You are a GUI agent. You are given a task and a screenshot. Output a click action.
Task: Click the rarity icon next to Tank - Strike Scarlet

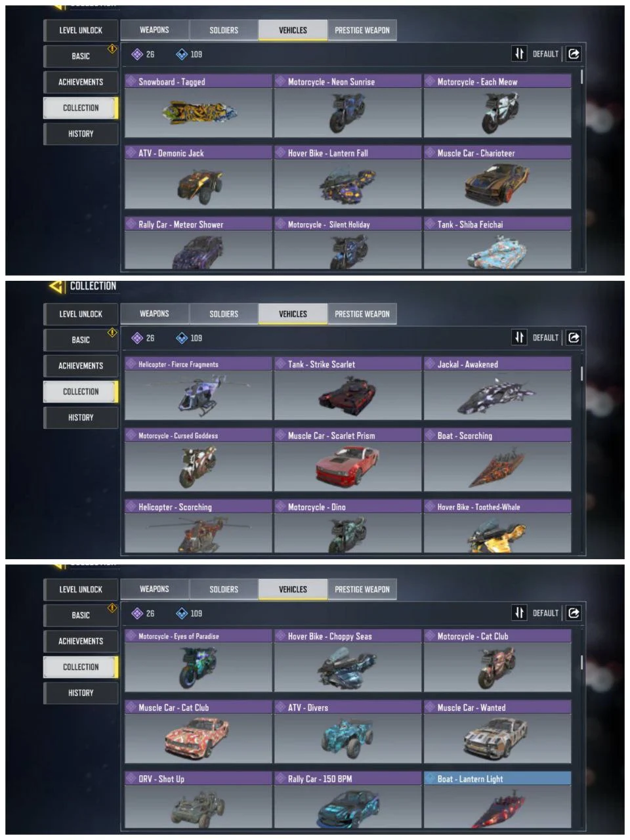click(x=280, y=364)
